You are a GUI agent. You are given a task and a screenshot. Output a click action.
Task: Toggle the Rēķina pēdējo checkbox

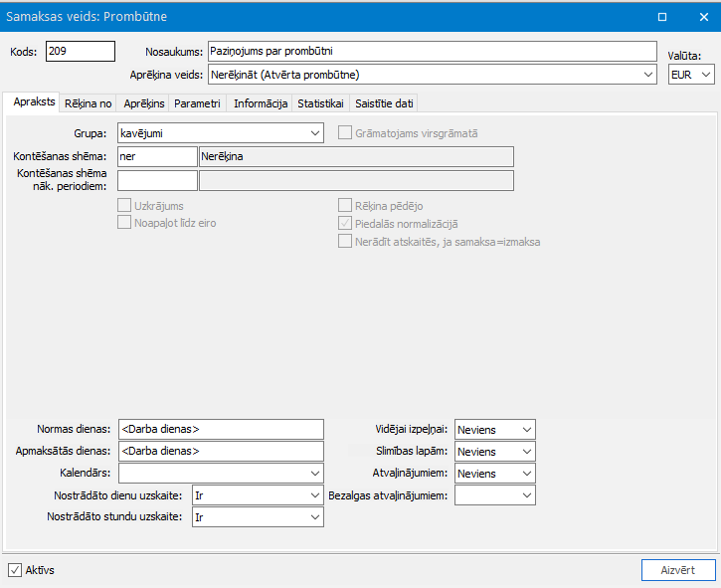pos(345,205)
